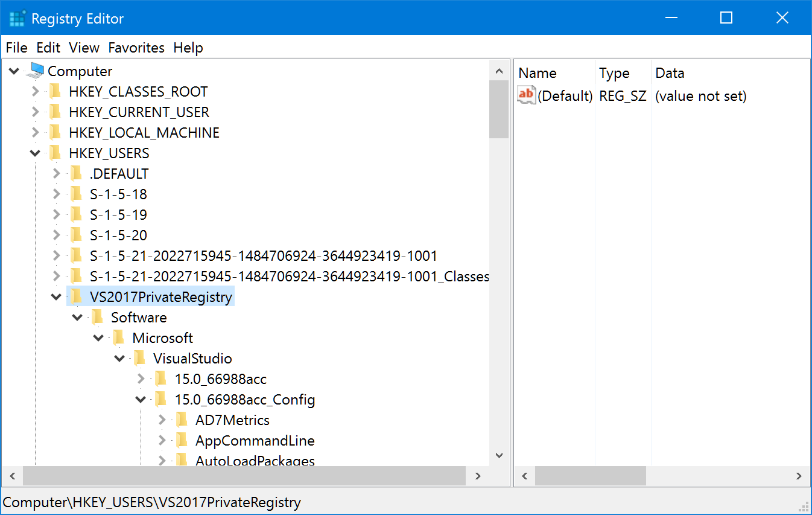812x515 pixels.
Task: Expand the 15.0_66988acc key
Action: 141,379
